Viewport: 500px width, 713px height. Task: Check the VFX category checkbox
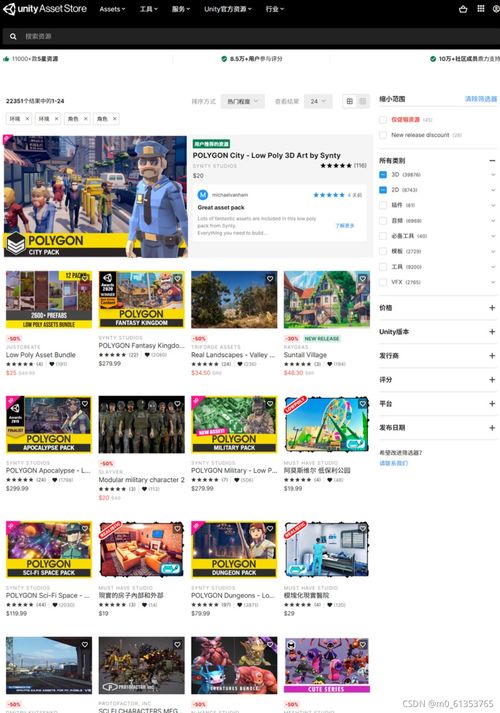[x=383, y=282]
